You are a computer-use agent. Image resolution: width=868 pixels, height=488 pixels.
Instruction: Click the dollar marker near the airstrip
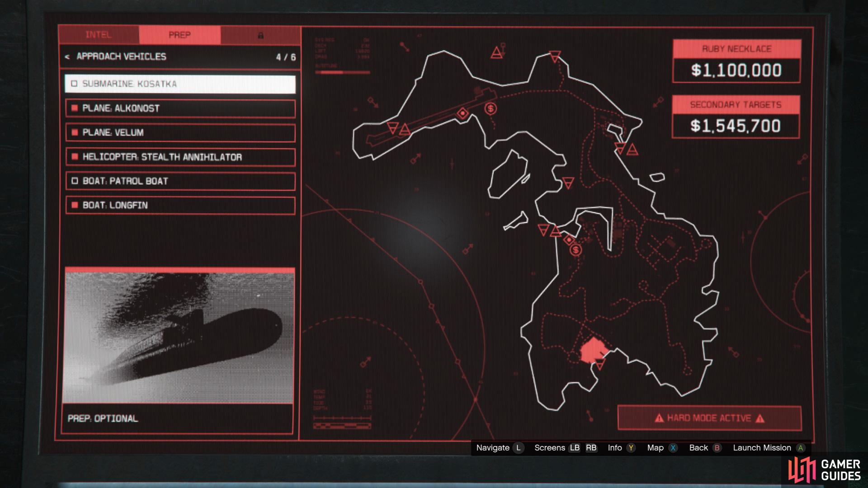coord(491,108)
